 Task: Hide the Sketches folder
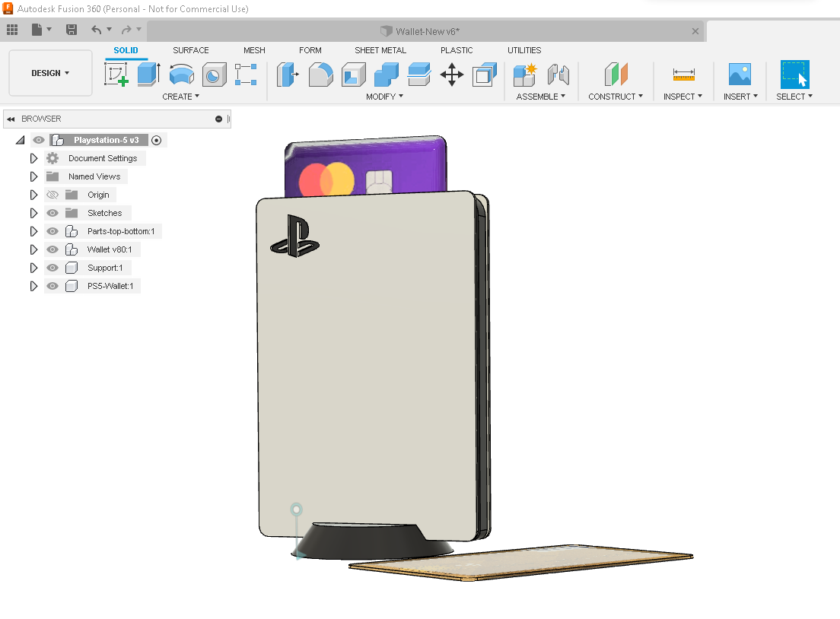pyautogui.click(x=52, y=213)
